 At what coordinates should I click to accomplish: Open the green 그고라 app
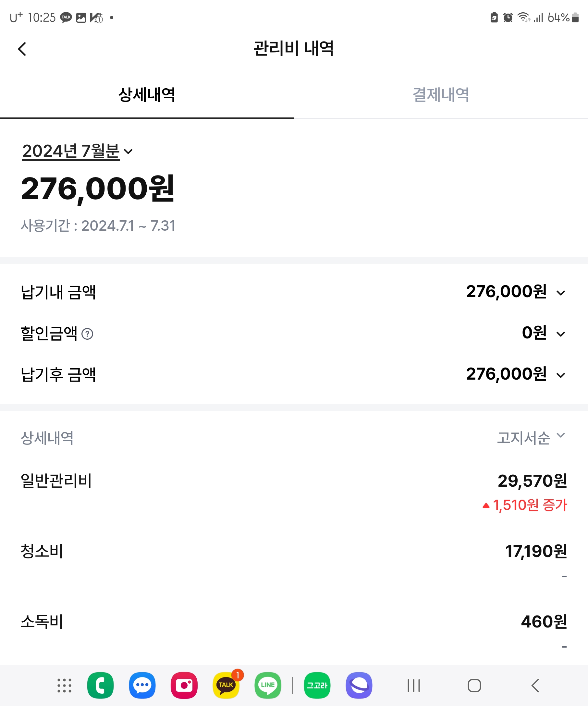click(x=317, y=685)
